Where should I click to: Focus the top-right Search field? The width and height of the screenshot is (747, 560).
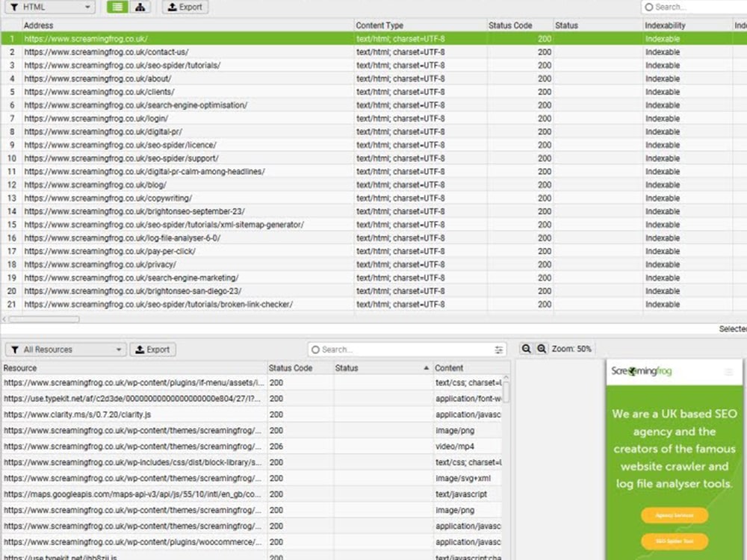click(x=695, y=7)
